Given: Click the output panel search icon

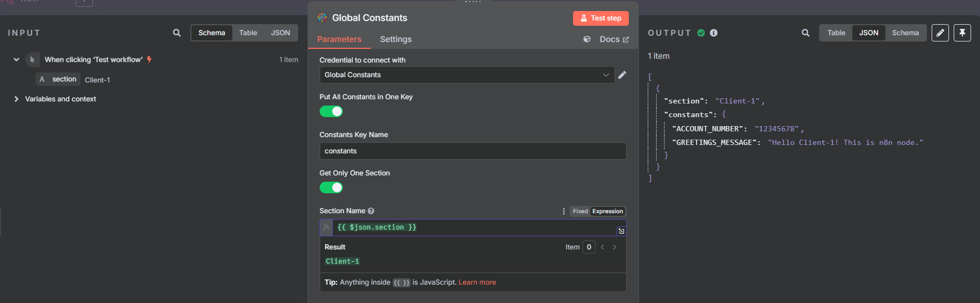Looking at the screenshot, I should click(x=805, y=33).
